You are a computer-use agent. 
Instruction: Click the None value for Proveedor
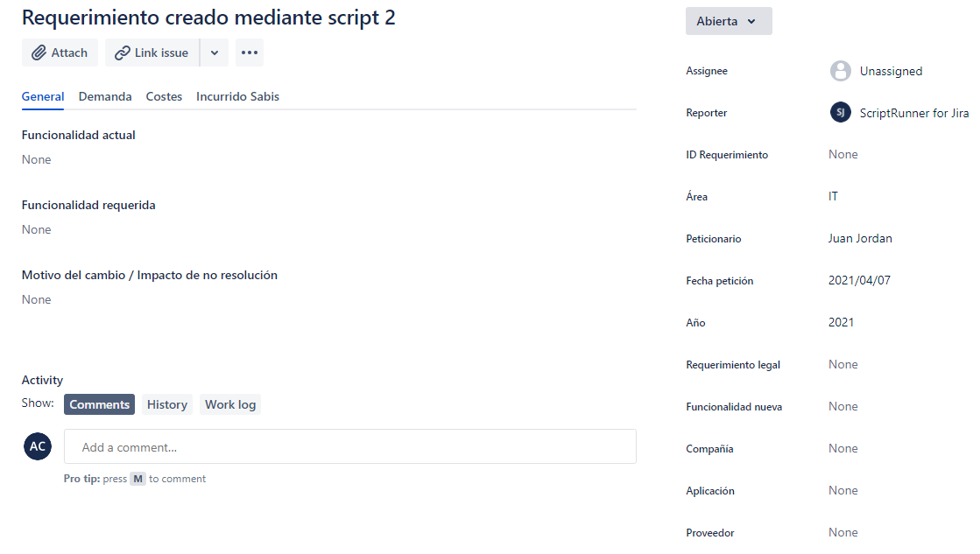tap(843, 532)
